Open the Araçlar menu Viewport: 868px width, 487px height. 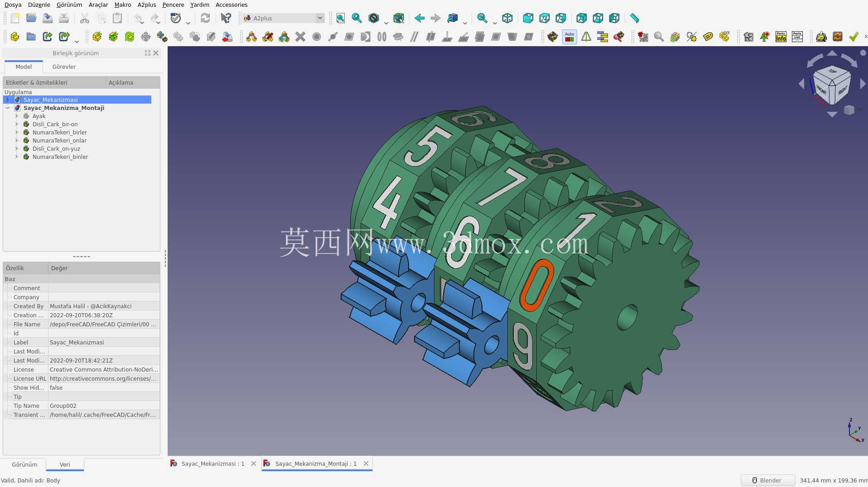point(98,5)
